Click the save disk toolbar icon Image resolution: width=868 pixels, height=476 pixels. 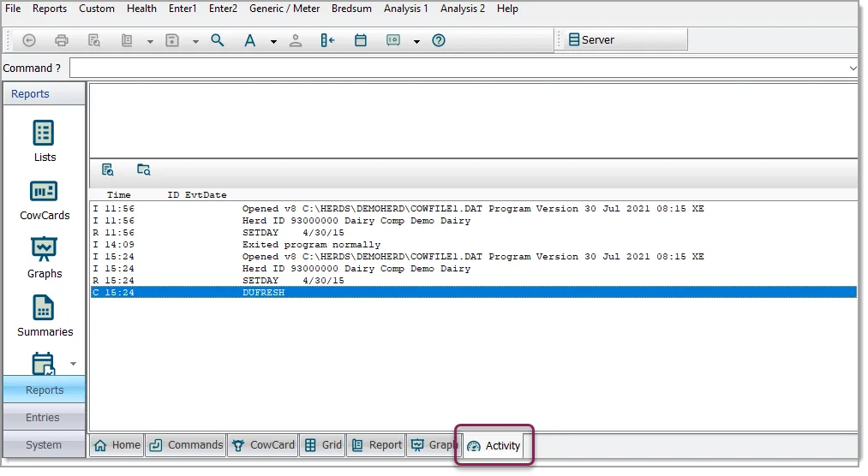172,40
